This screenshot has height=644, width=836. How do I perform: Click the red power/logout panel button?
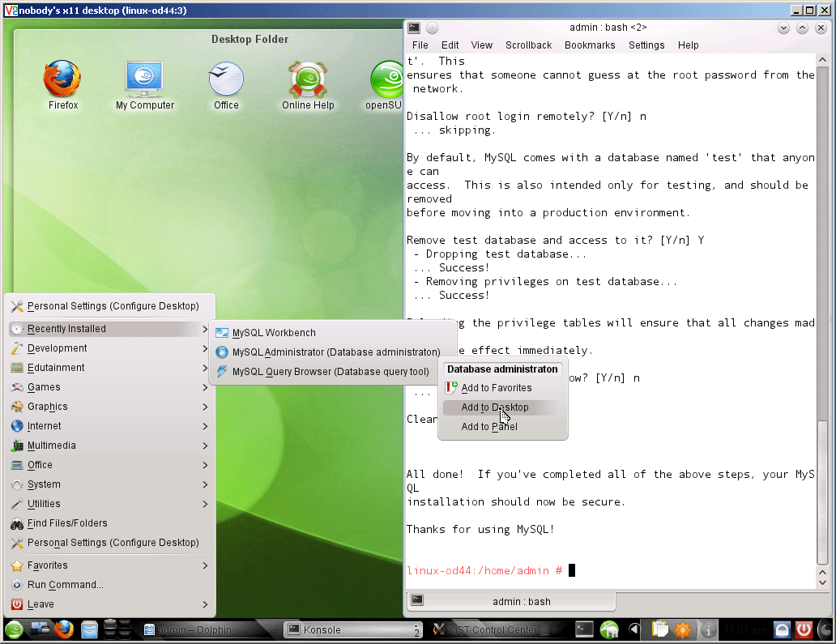click(x=804, y=630)
